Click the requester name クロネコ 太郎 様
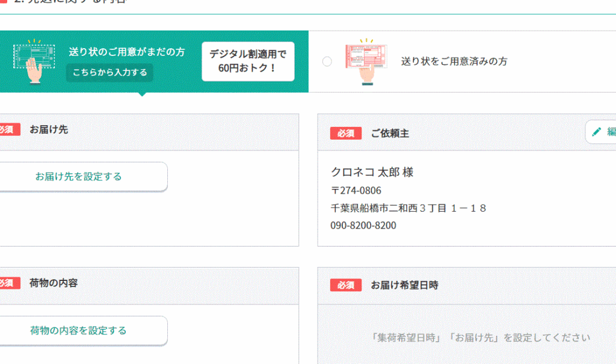This screenshot has height=364, width=616. [372, 172]
